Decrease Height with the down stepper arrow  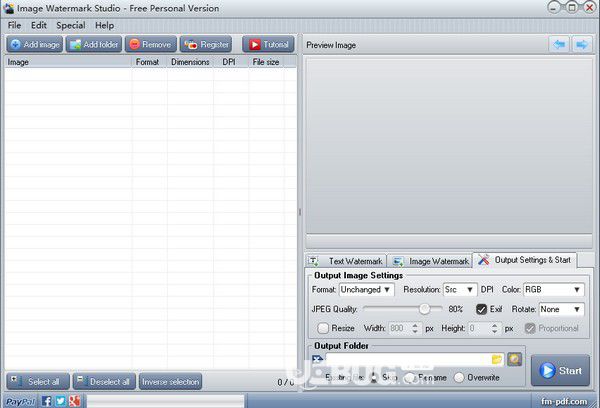(x=495, y=331)
